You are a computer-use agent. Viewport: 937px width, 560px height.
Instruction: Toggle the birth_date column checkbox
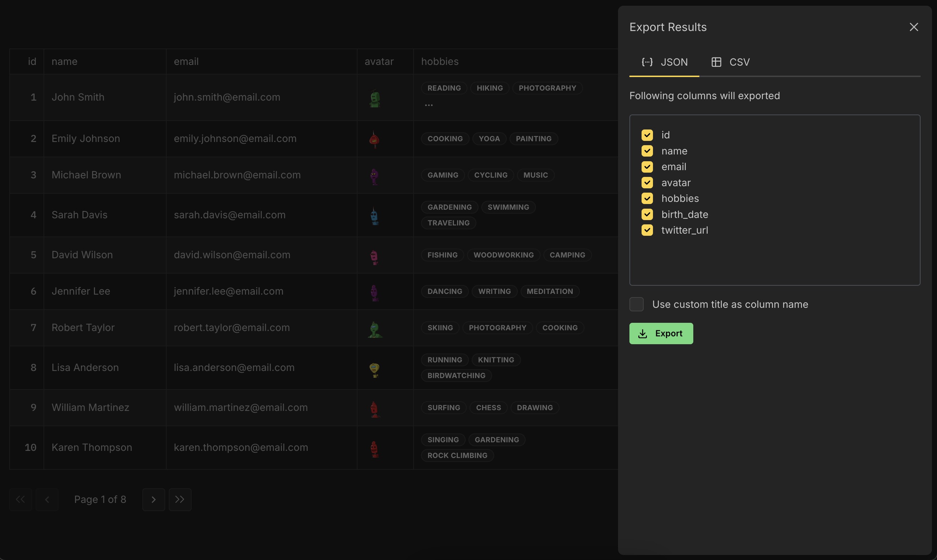click(647, 214)
